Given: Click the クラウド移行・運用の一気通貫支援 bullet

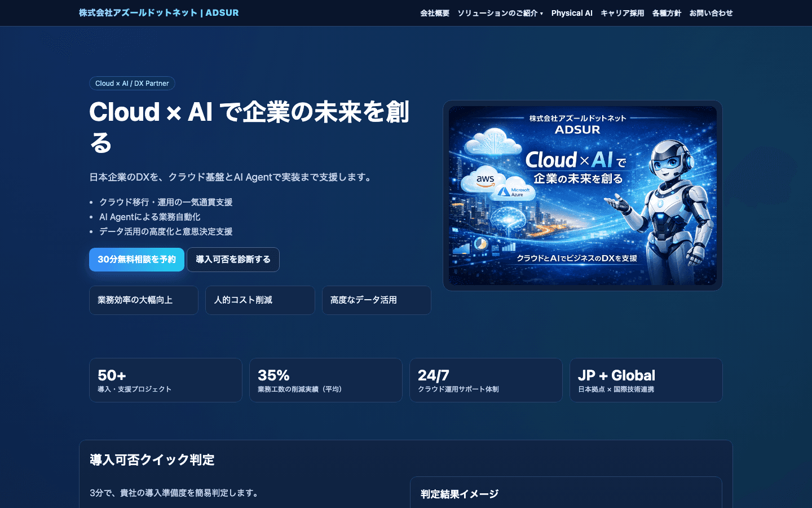Looking at the screenshot, I should [166, 202].
